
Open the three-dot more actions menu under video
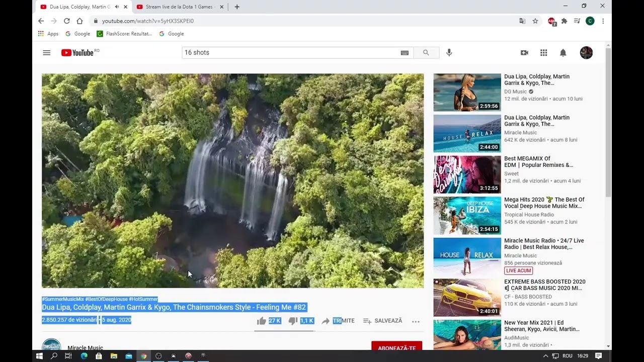[416, 321]
